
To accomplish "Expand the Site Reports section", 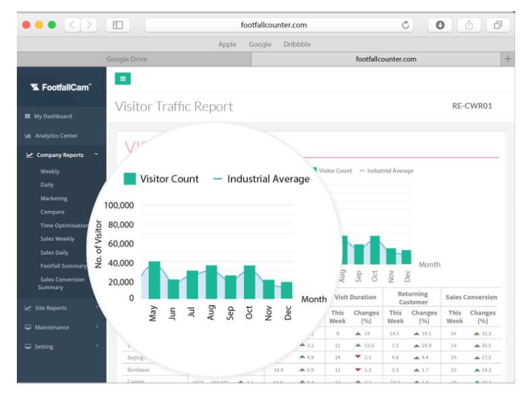I will point(97,308).
